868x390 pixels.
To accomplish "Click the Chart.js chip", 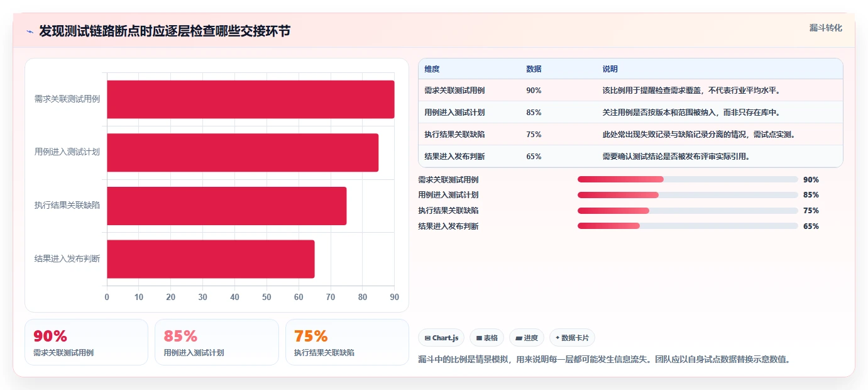I will [x=441, y=338].
